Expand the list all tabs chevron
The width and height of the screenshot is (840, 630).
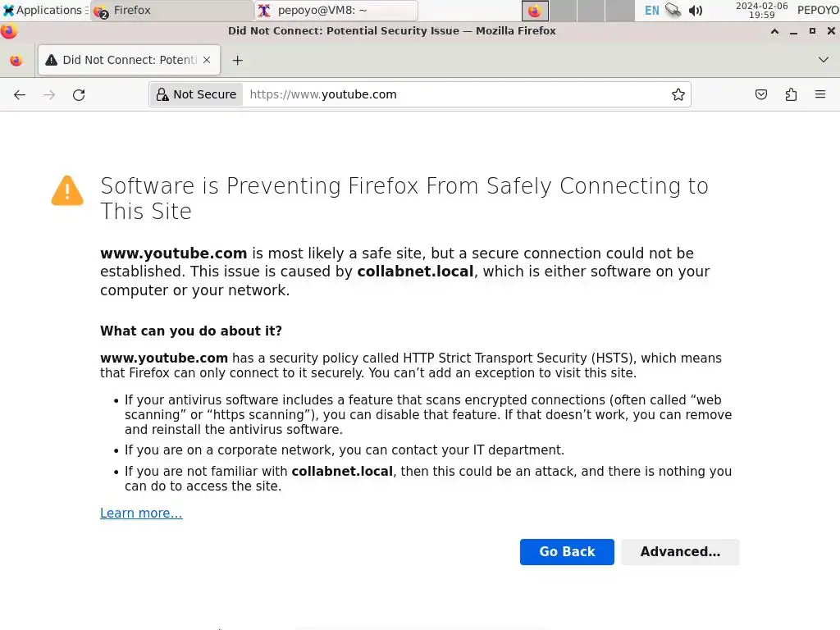click(x=824, y=60)
